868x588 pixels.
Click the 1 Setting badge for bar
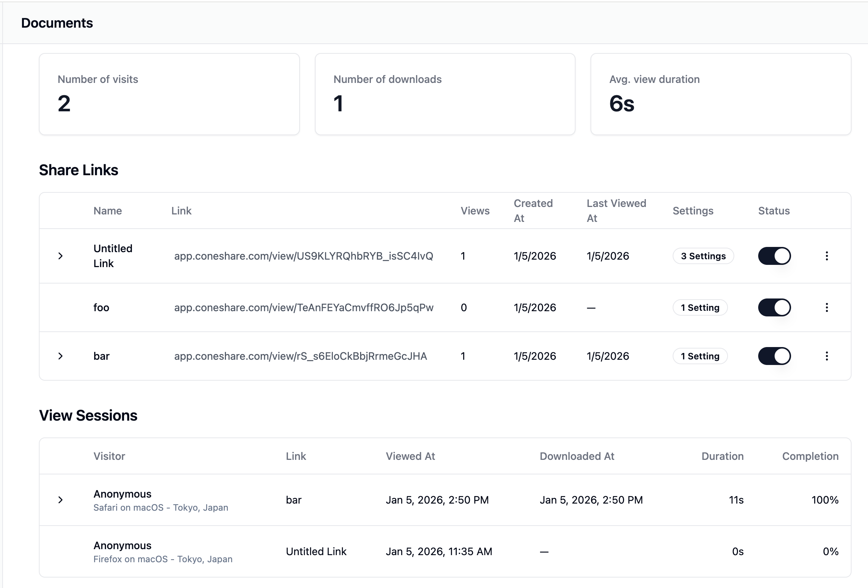point(700,356)
